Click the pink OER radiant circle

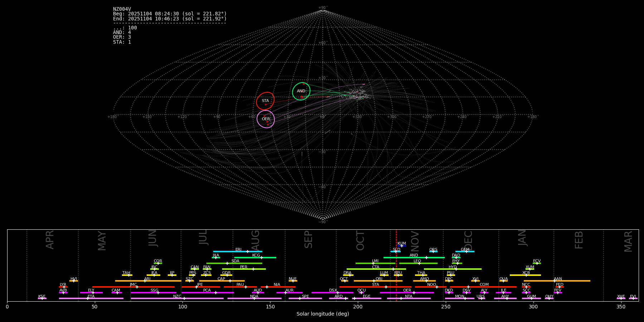[x=266, y=119]
